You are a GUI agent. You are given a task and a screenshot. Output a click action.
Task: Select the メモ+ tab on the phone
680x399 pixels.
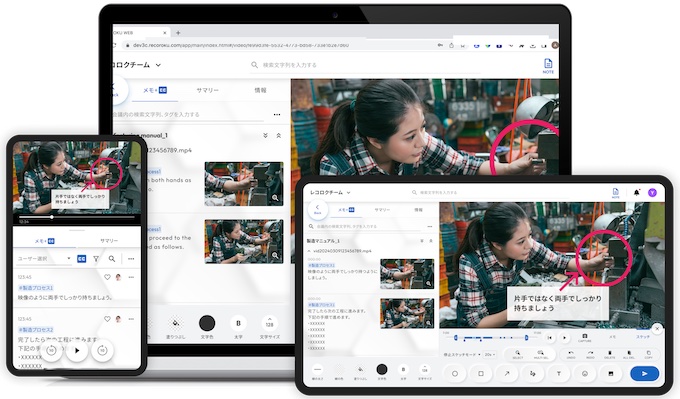(45, 241)
